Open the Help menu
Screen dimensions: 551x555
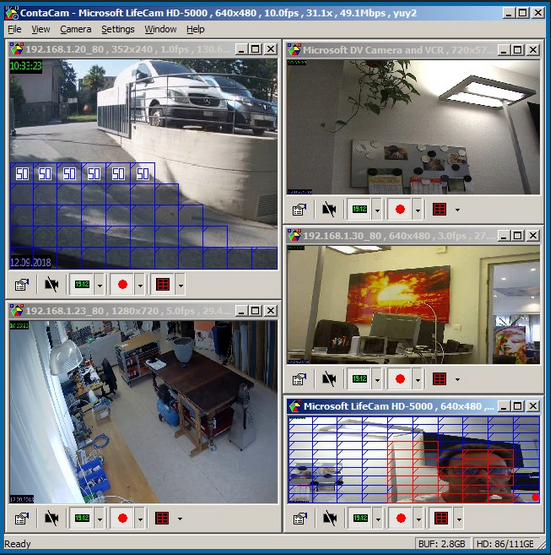pyautogui.click(x=195, y=29)
